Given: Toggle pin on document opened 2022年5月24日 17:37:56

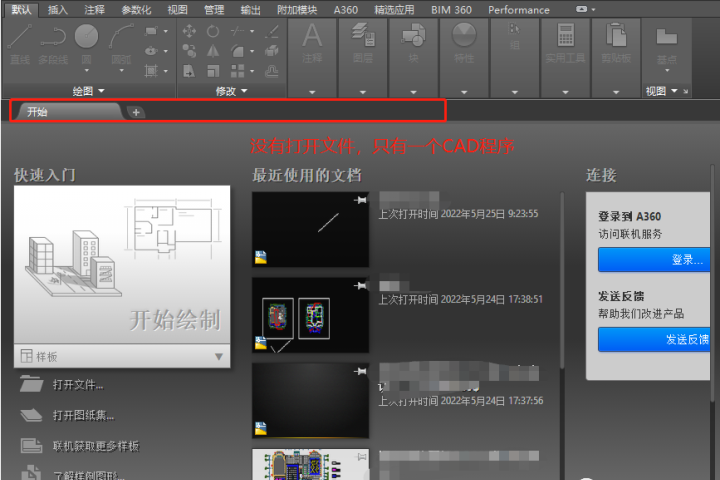Looking at the screenshot, I should coord(360,371).
